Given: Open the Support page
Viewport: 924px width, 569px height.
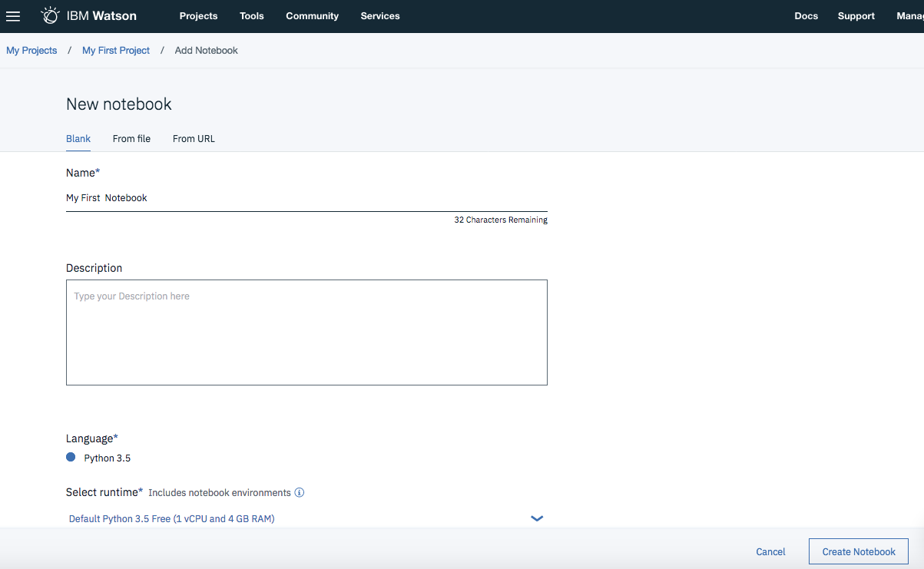Looking at the screenshot, I should pos(856,15).
